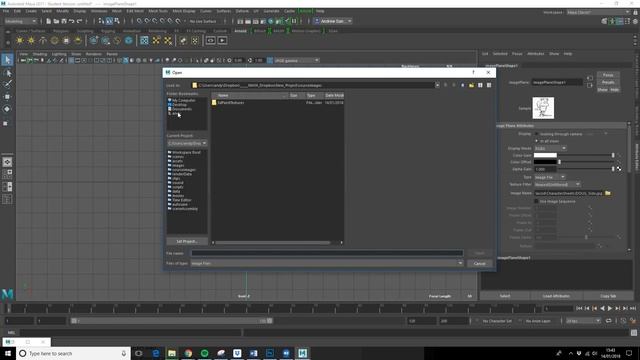Click the Open Scene folder icon
Viewport: 640px width, 360px height.
click(56, 21)
